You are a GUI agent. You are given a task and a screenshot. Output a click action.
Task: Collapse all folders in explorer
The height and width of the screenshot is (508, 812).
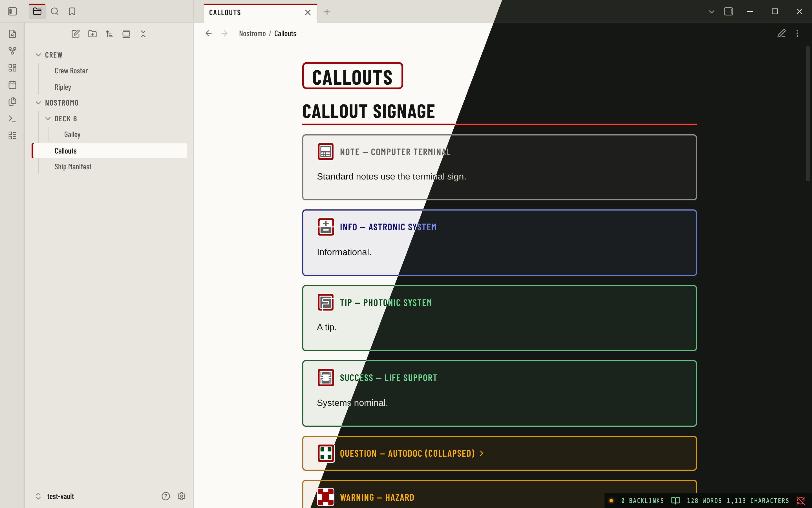[x=143, y=34]
